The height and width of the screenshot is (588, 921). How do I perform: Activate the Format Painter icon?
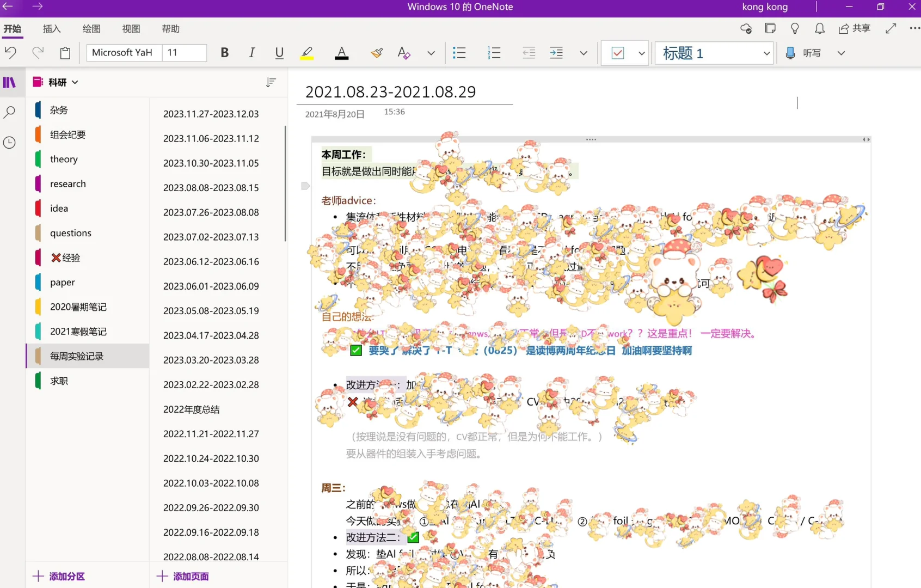point(377,53)
